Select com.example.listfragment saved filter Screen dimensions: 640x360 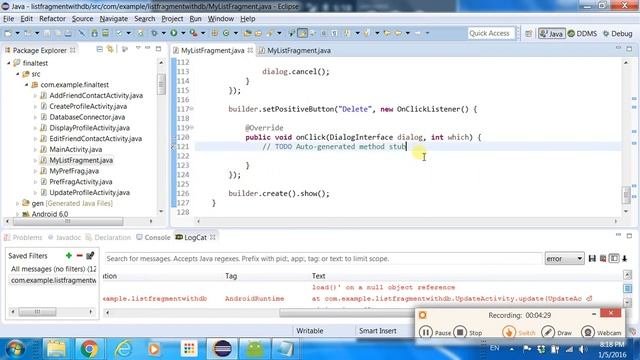[x=53, y=280]
